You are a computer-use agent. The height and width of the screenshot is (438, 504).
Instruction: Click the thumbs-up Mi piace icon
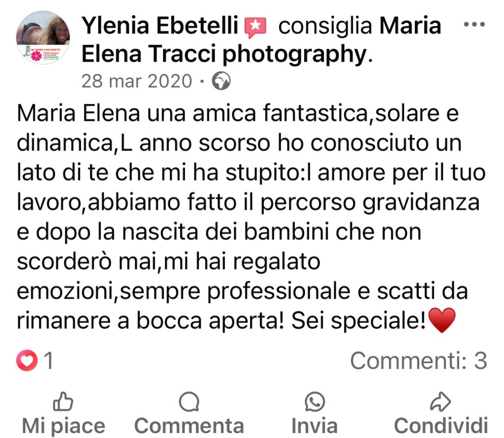pos(63,402)
